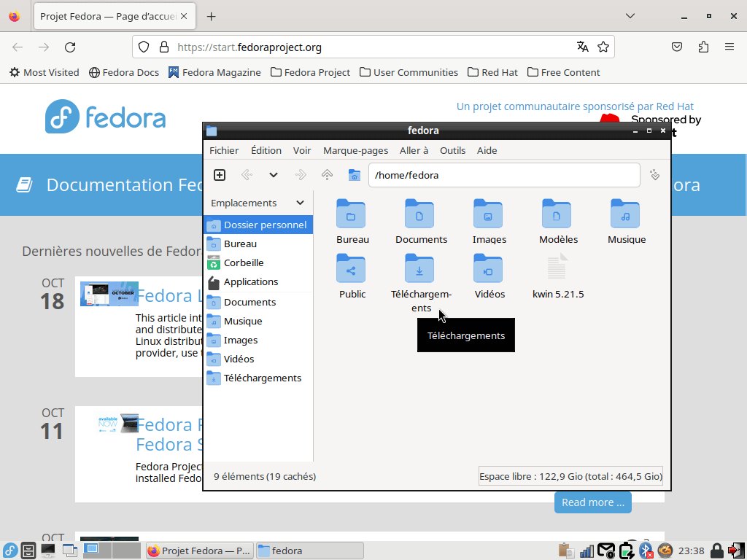
Task: Click the new tab icon in file manager toolbar
Action: [x=219, y=175]
